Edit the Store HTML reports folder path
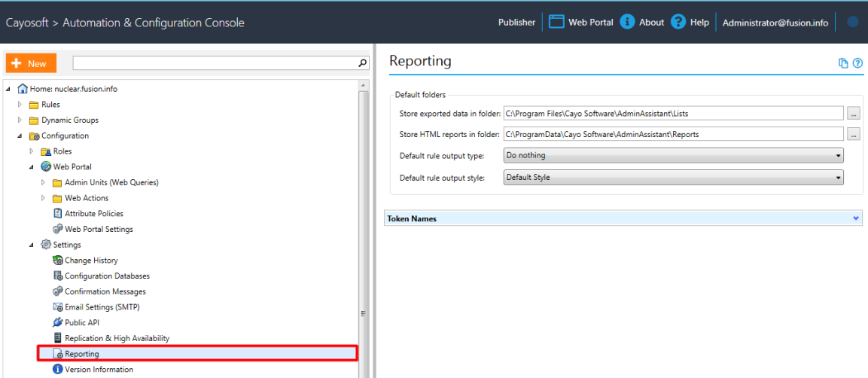 673,134
